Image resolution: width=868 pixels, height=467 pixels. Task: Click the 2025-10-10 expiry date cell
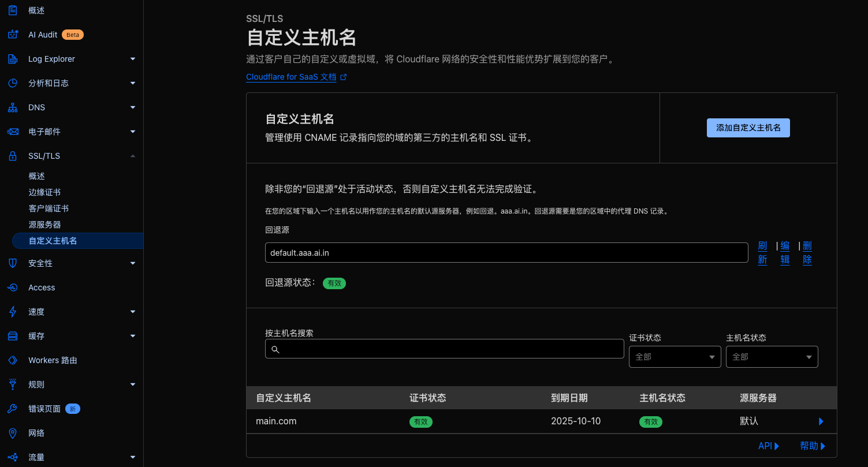[x=576, y=421]
